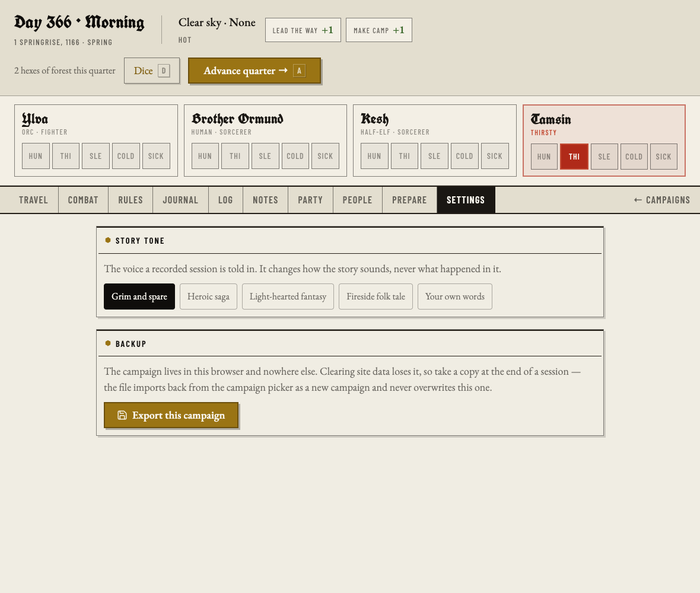Click the D shortcut key badge on Dice

(164, 71)
